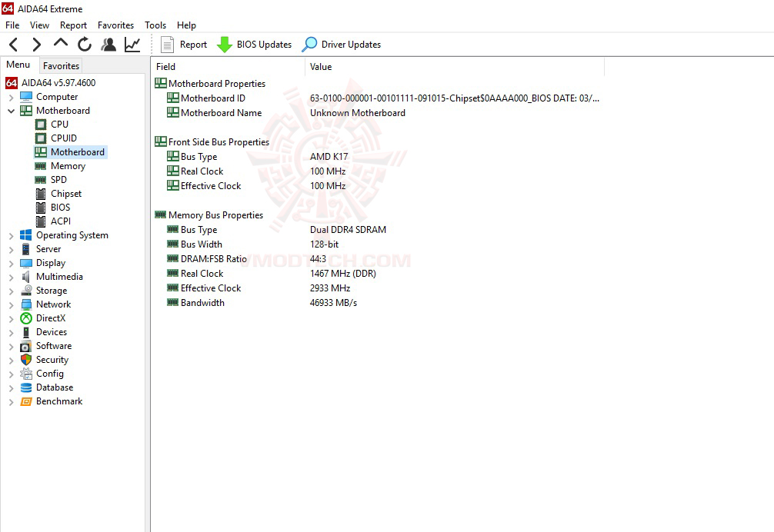Click the Driver Updates button
Viewport: 774px width, 532px height.
point(342,44)
